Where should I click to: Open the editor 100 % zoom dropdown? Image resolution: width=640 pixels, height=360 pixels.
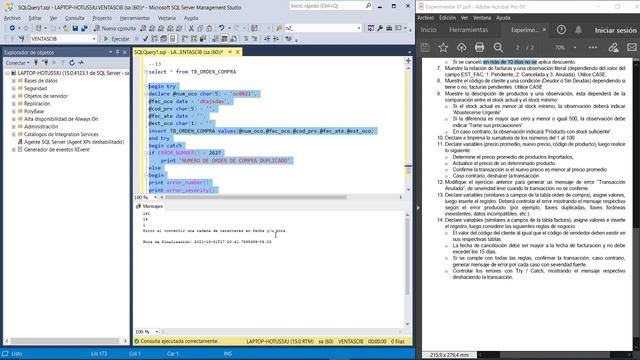click(155, 198)
